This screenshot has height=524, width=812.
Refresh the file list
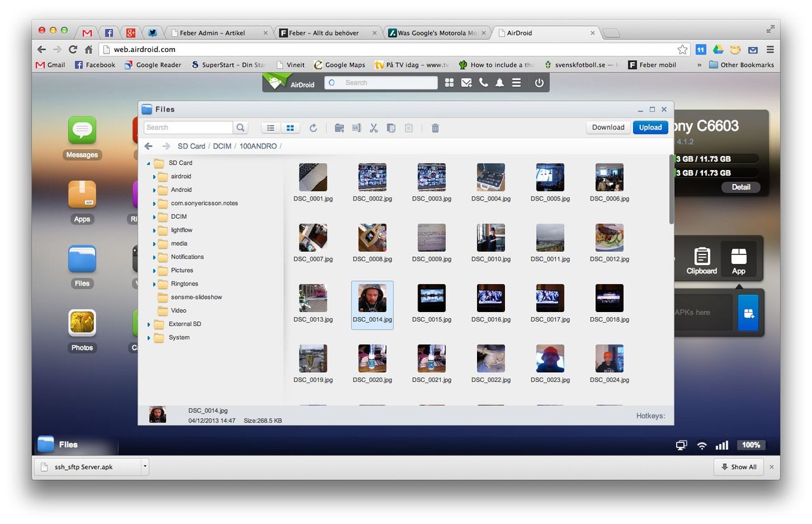coord(313,128)
